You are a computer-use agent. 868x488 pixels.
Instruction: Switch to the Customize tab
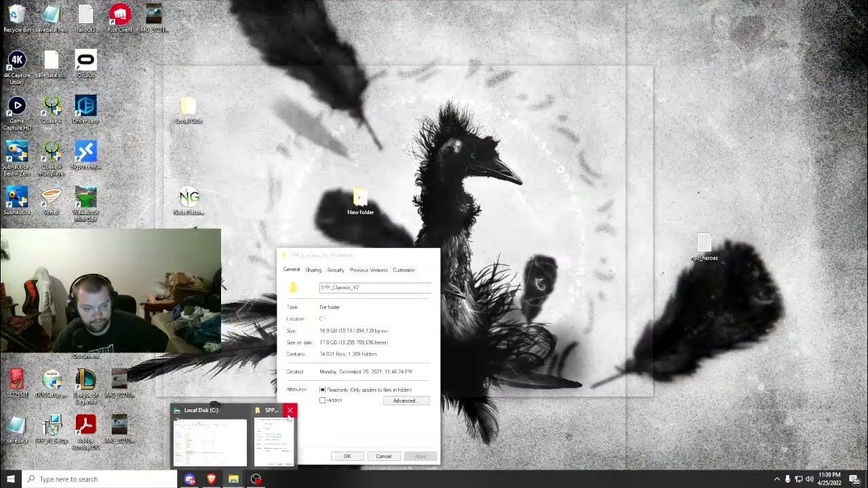tap(403, 270)
